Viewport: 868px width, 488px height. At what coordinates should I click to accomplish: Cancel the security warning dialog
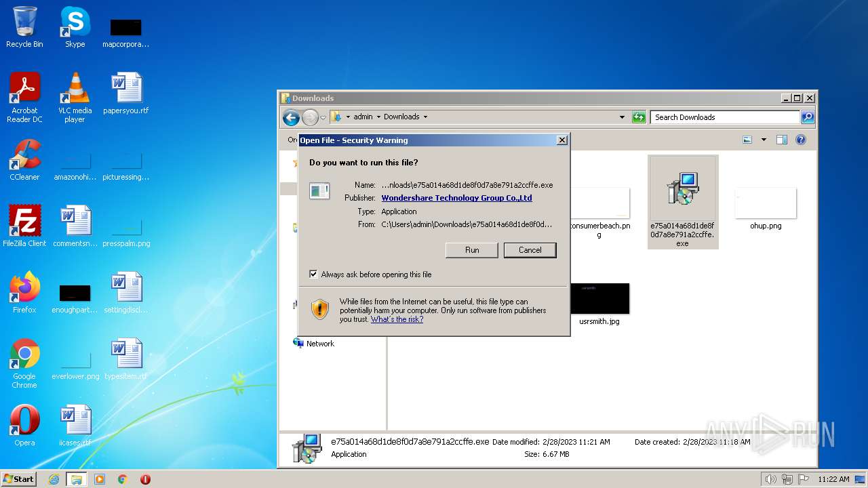[530, 250]
